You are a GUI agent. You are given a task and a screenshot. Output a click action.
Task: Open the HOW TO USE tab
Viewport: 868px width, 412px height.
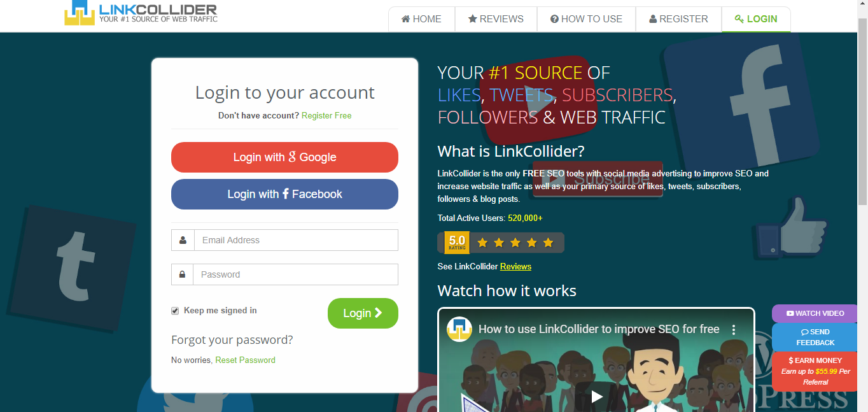(x=586, y=19)
